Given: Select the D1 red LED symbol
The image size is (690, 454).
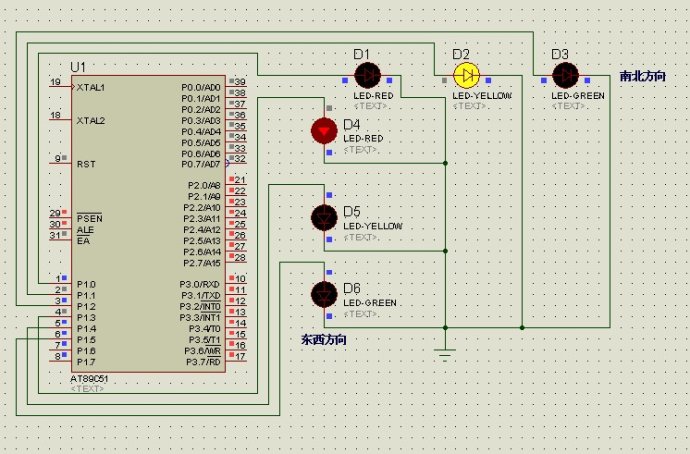Looking at the screenshot, I should point(367,75).
